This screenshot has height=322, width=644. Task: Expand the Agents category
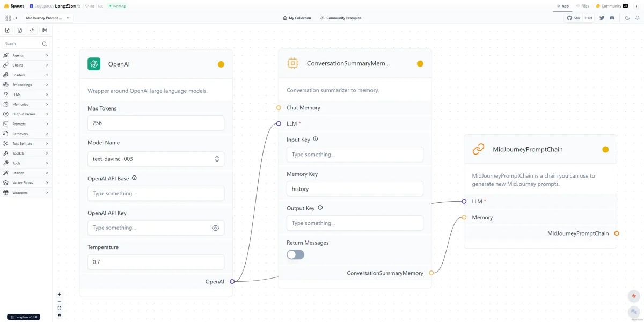[x=26, y=55]
